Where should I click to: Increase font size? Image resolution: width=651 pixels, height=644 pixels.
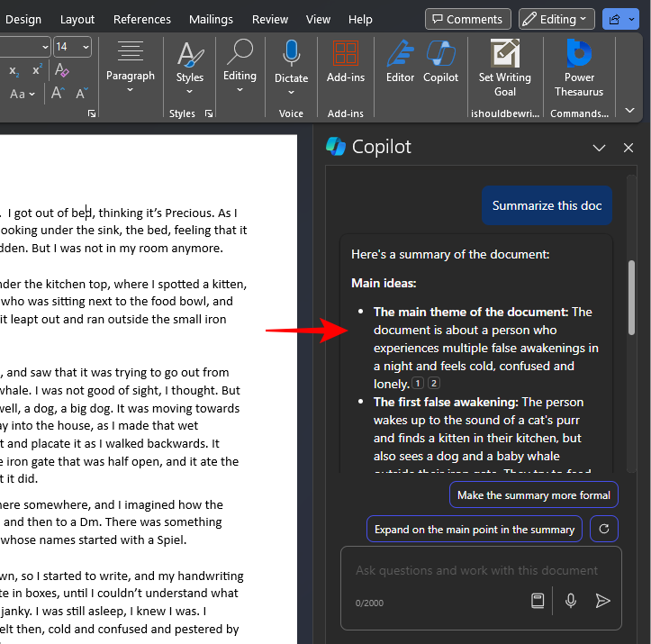(x=58, y=93)
